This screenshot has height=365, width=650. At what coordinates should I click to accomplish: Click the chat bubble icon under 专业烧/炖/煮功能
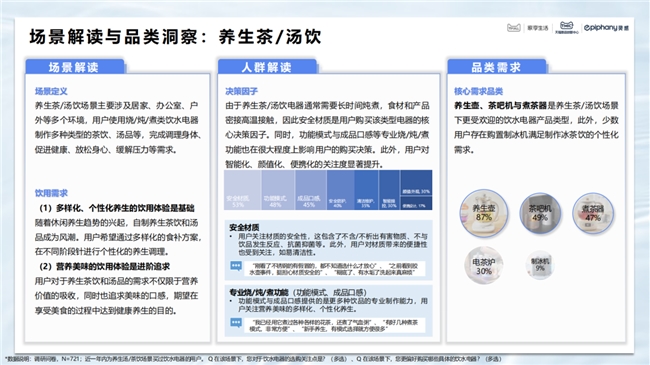[x=236, y=323]
